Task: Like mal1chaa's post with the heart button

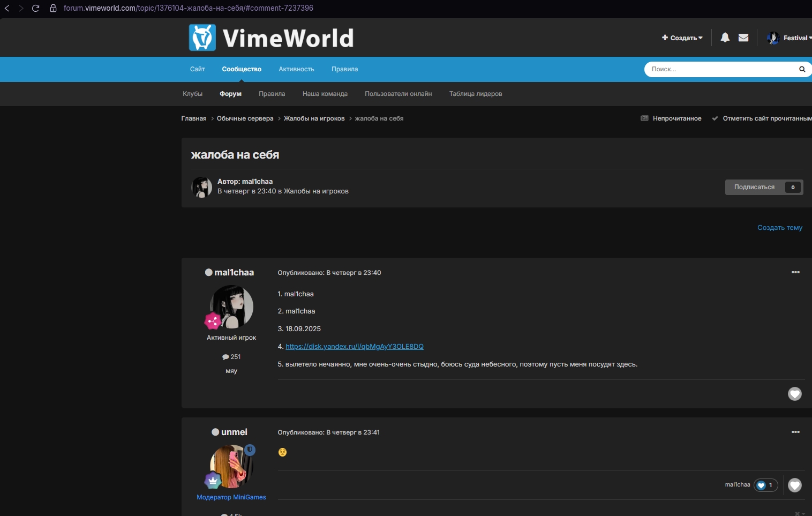Action: [x=794, y=394]
